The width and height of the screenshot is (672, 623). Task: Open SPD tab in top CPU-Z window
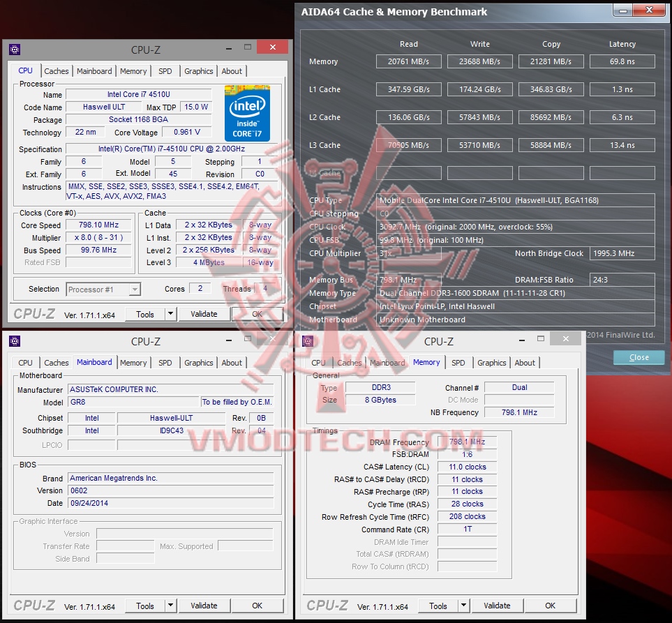[x=165, y=71]
